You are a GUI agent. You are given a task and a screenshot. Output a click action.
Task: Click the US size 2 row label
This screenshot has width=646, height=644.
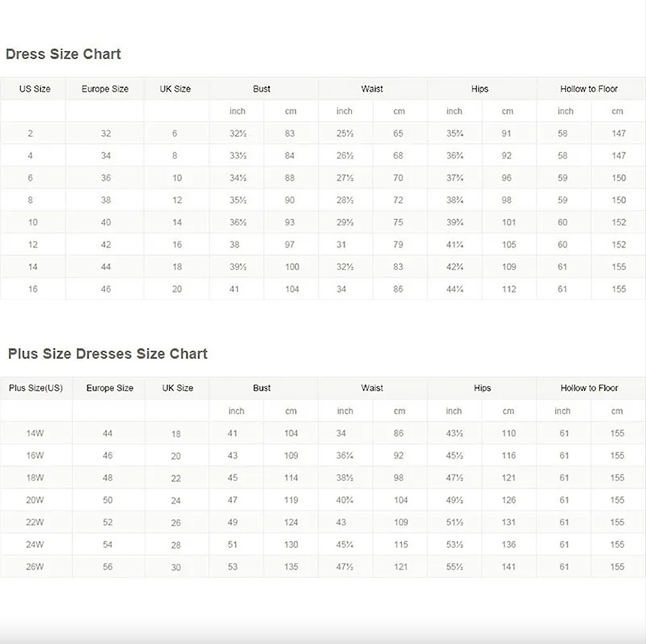(31, 134)
